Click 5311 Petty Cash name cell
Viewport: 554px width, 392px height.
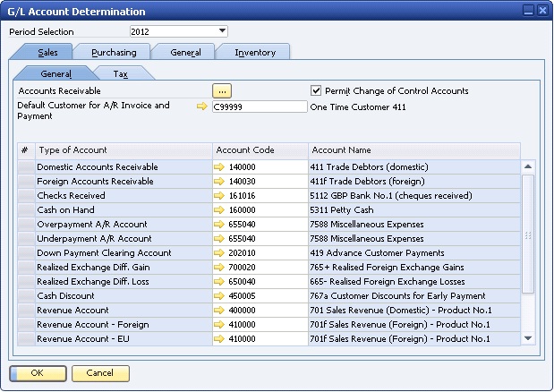(414, 209)
